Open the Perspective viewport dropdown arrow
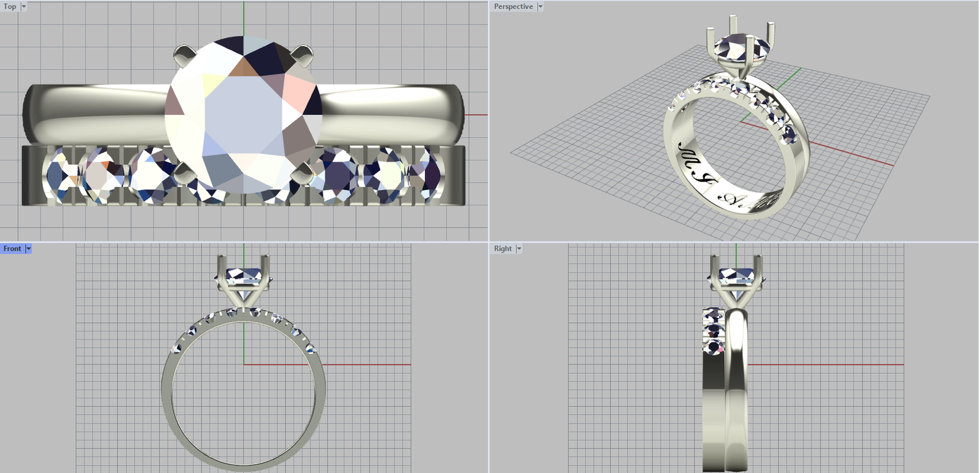Screen dimensions: 980x473 click(540, 7)
